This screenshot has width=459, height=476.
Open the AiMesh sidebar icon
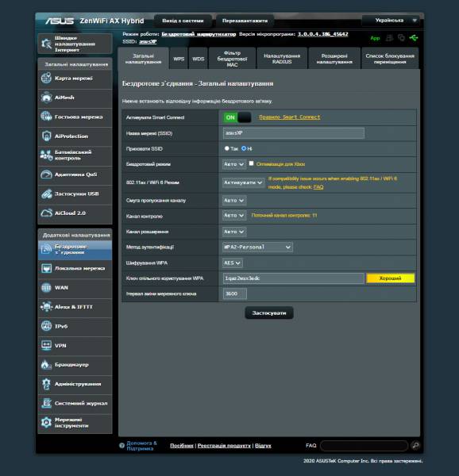click(46, 98)
